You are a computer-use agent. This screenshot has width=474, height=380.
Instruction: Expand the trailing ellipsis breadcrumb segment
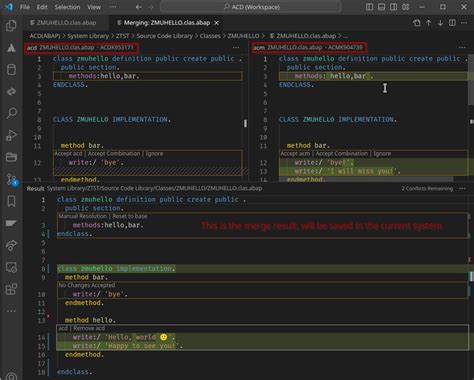345,36
